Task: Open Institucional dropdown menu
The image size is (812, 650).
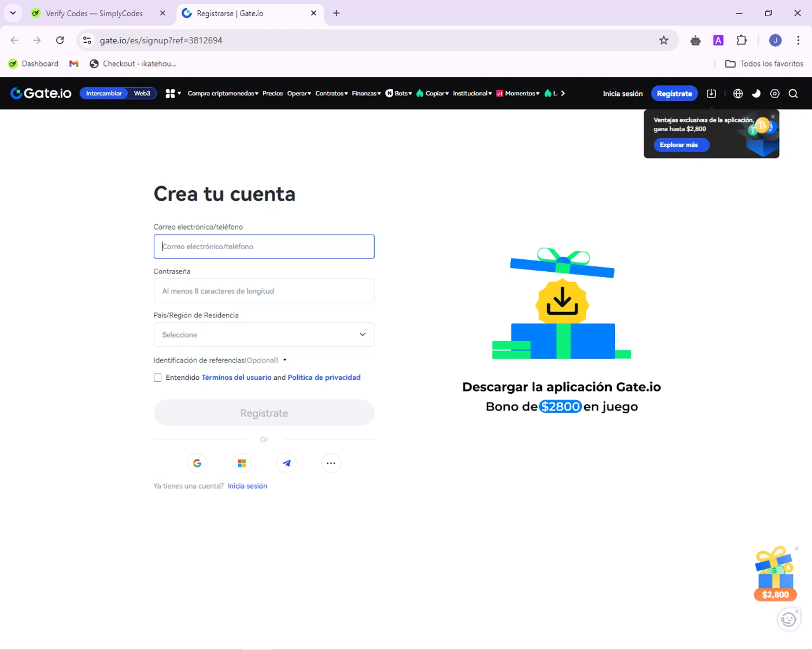Action: pos(473,93)
